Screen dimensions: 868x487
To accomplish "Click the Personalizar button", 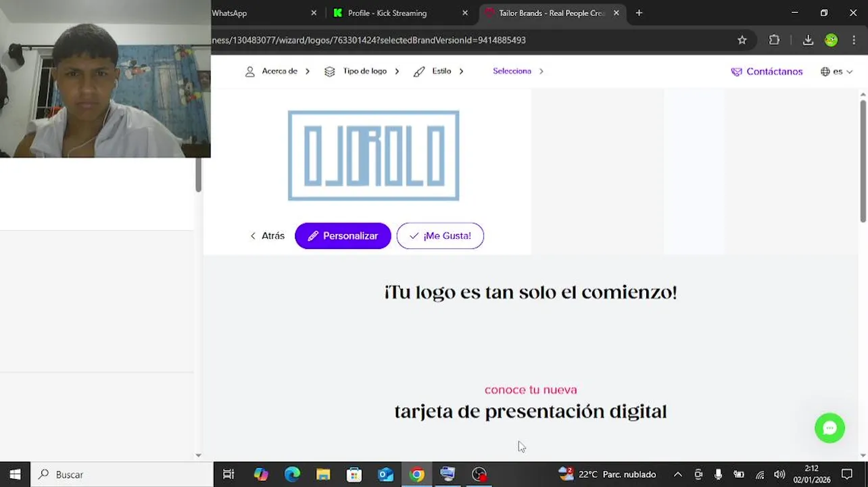I will click(343, 236).
